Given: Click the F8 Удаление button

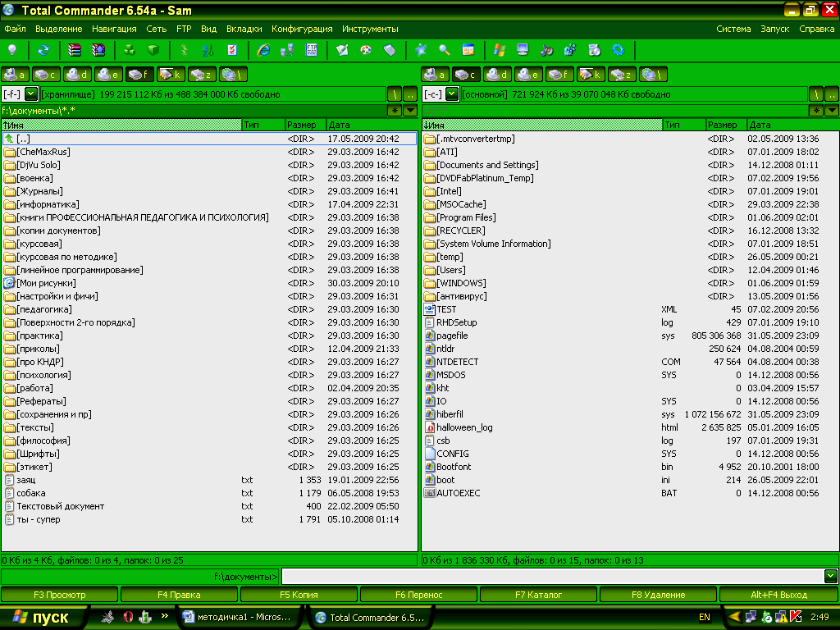Looking at the screenshot, I should pos(659,595).
